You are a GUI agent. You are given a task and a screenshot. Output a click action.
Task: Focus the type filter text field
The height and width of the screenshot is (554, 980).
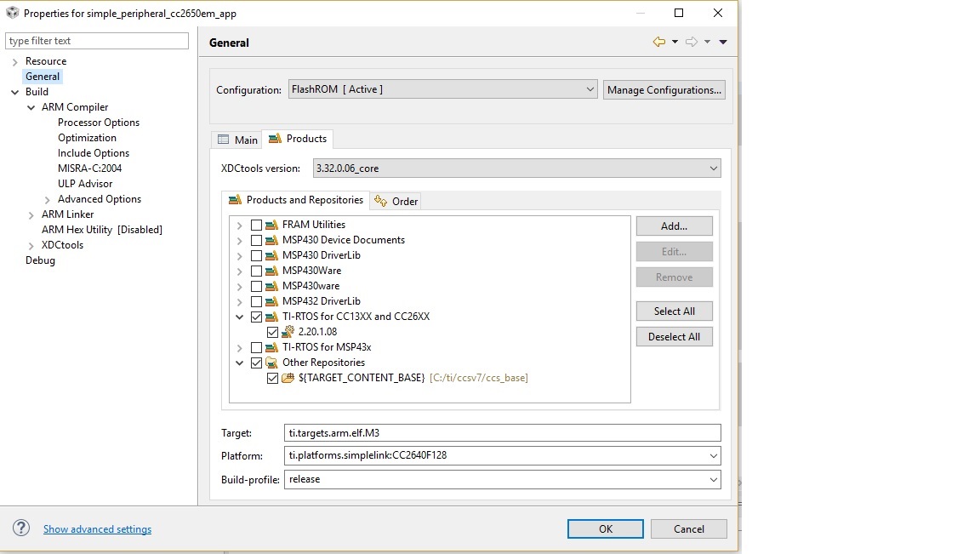click(97, 41)
